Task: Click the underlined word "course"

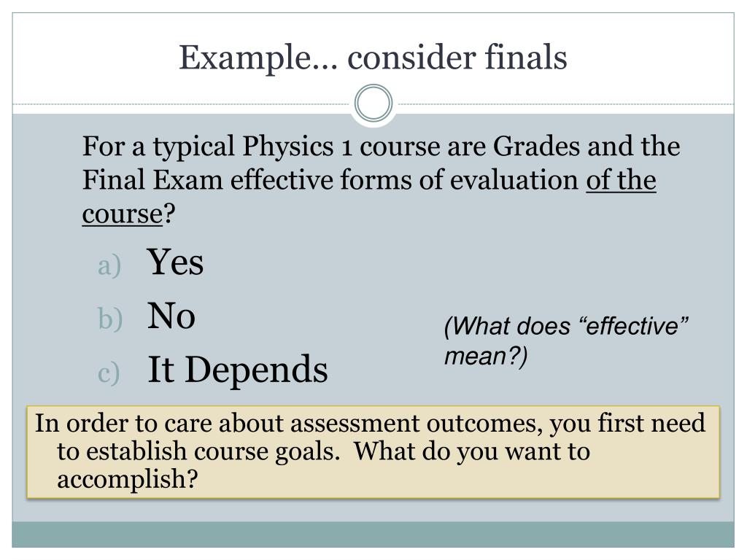Action: [x=122, y=214]
